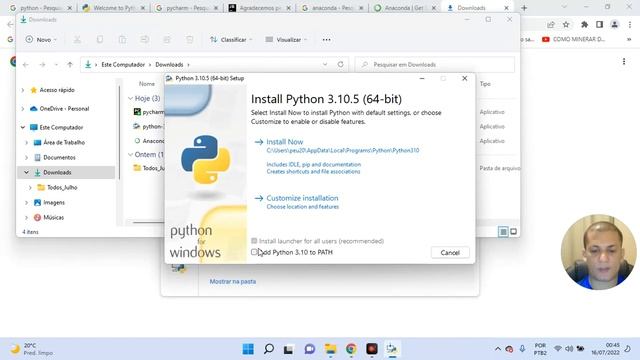The width and height of the screenshot is (640, 360).
Task: Refresh the Downloads folder
Action: click(340, 64)
